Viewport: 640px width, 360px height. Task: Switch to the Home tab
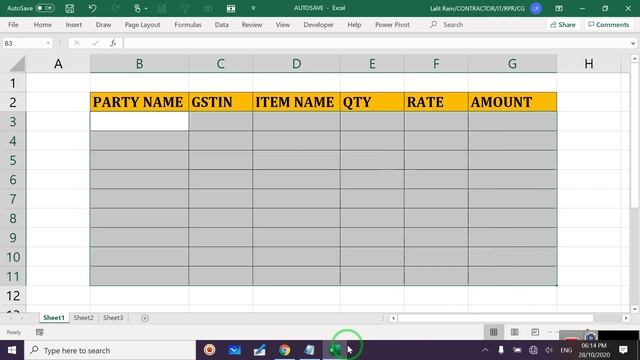coord(42,25)
